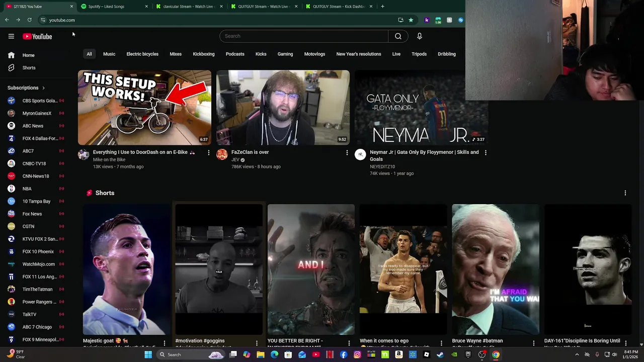Open File Explorer from the taskbar
This screenshot has width=644, height=362.
[x=261, y=355]
